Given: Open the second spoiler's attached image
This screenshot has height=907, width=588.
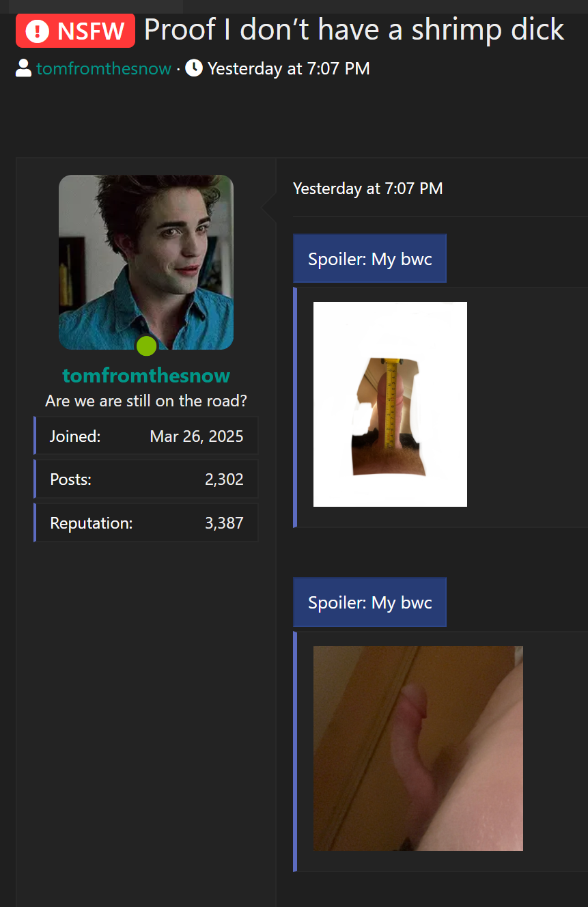Looking at the screenshot, I should pyautogui.click(x=418, y=749).
